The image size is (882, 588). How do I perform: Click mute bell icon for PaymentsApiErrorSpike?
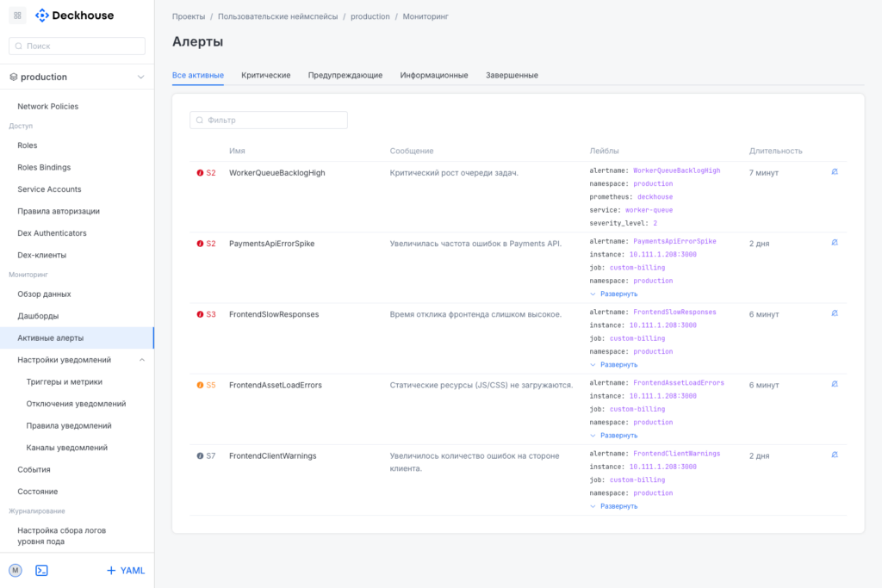(x=835, y=242)
